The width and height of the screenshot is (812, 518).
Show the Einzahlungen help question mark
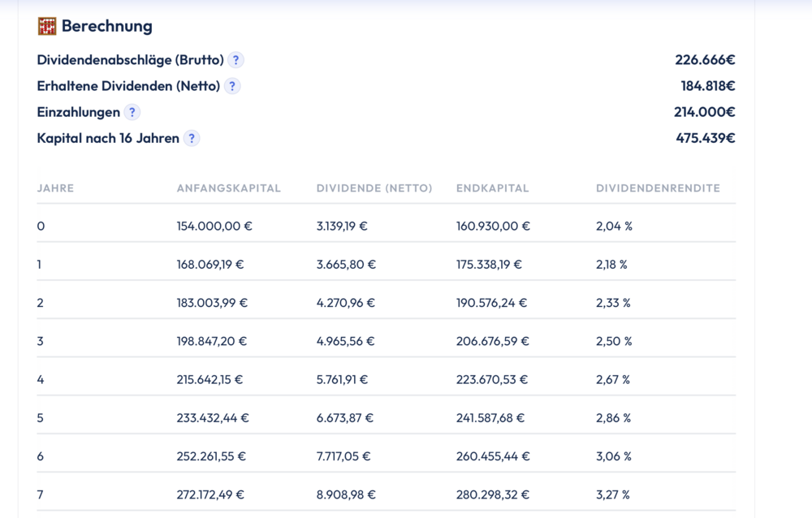coord(132,112)
